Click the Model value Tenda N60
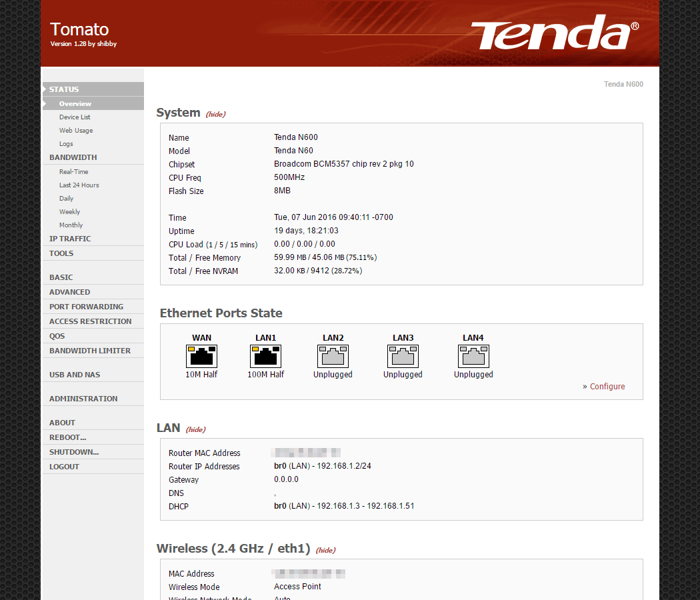The image size is (700, 600). click(x=293, y=151)
